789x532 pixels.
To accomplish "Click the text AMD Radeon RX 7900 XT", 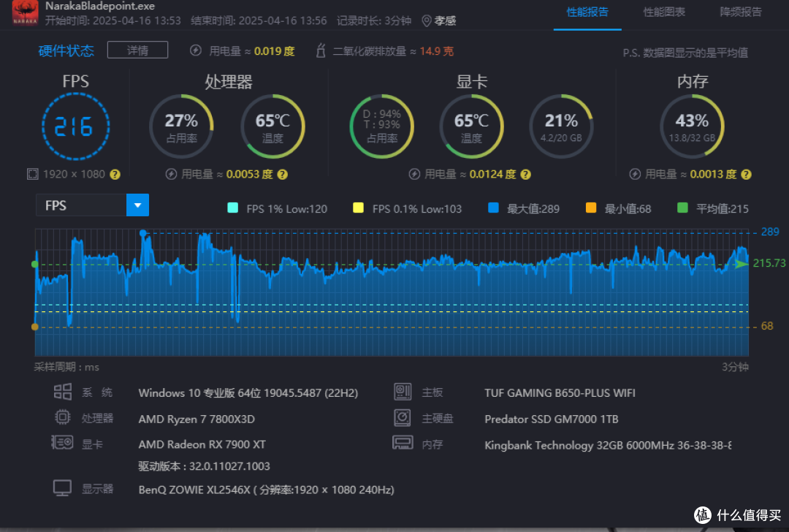I will pos(202,444).
